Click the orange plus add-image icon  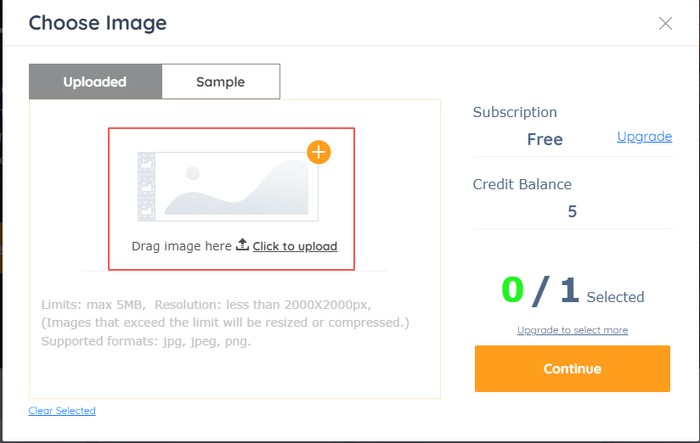[x=318, y=152]
